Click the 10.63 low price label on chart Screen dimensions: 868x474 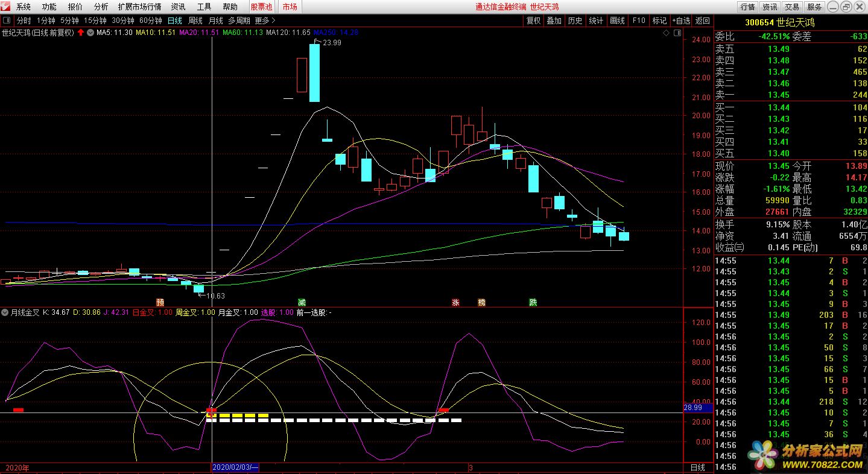[x=215, y=296]
